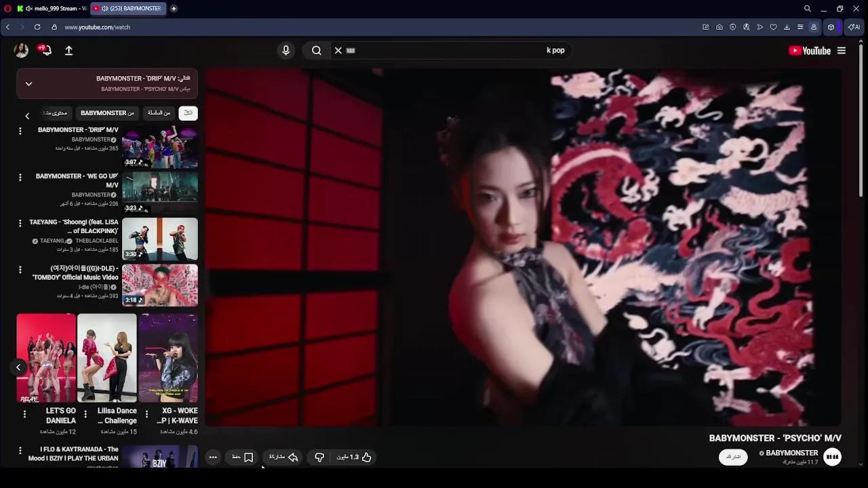Open the ad blocker shield icon
Viewport: 868px width, 488px height.
(x=733, y=27)
